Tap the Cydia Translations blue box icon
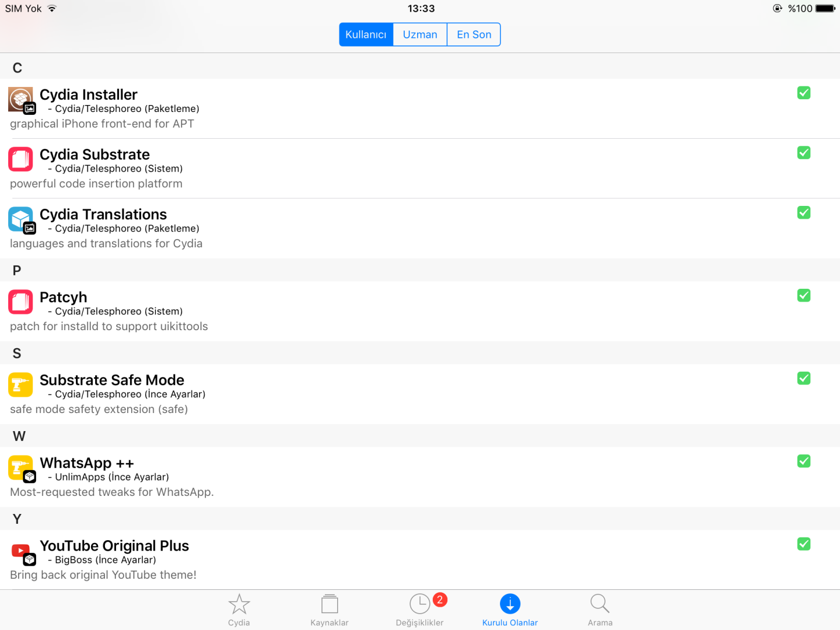 [21, 220]
